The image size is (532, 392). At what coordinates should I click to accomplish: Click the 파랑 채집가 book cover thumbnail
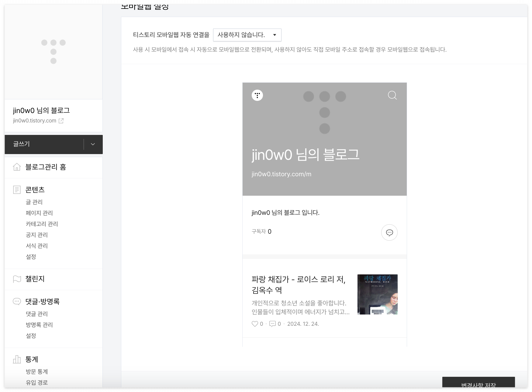(378, 294)
